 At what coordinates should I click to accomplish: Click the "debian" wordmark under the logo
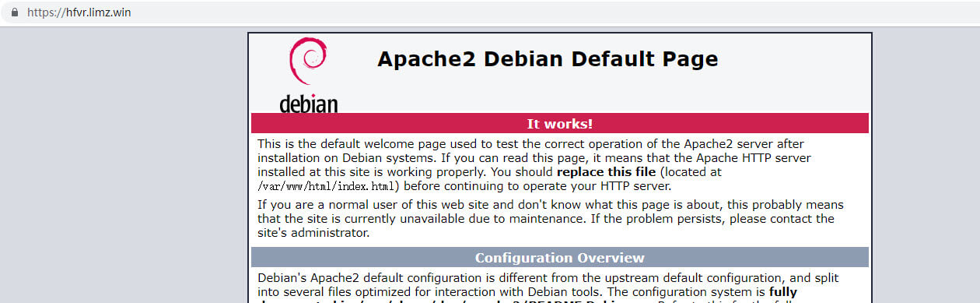coord(308,104)
